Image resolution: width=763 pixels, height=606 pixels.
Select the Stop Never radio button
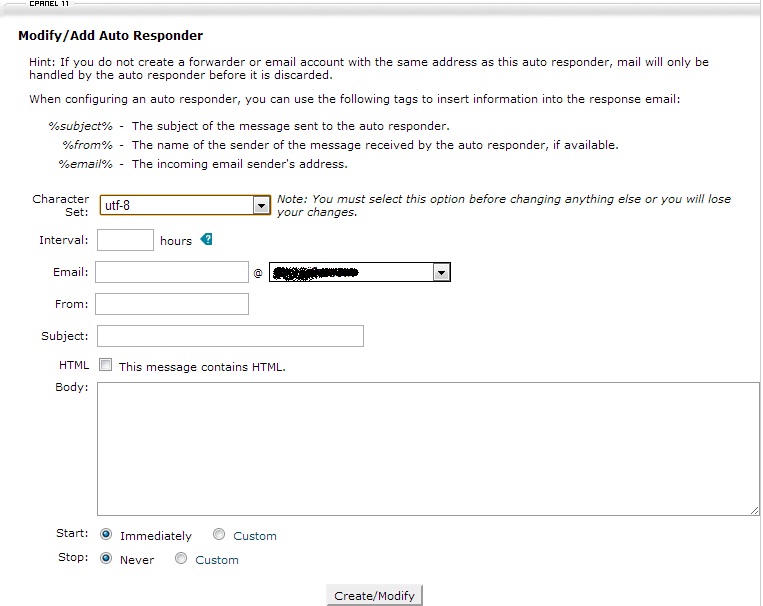pos(106,559)
